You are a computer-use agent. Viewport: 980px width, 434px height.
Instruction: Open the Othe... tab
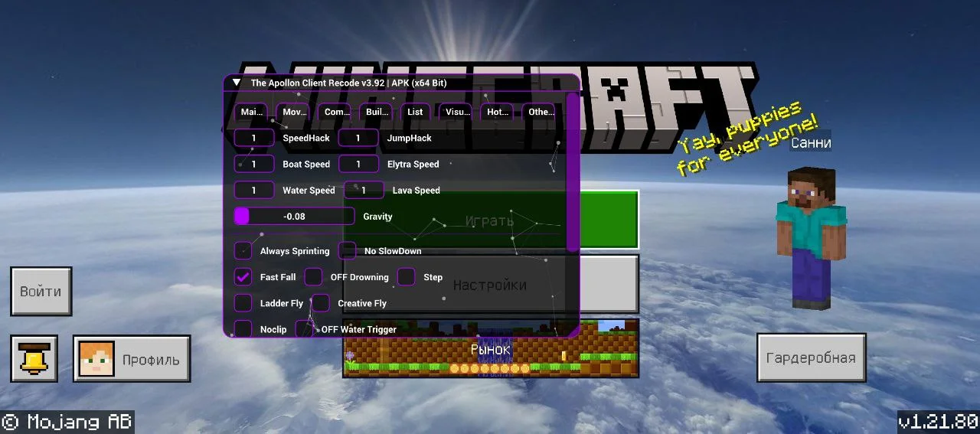(541, 112)
